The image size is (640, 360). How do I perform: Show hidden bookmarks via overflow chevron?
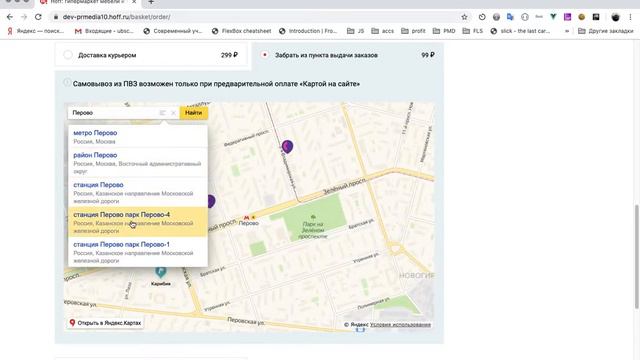click(567, 31)
